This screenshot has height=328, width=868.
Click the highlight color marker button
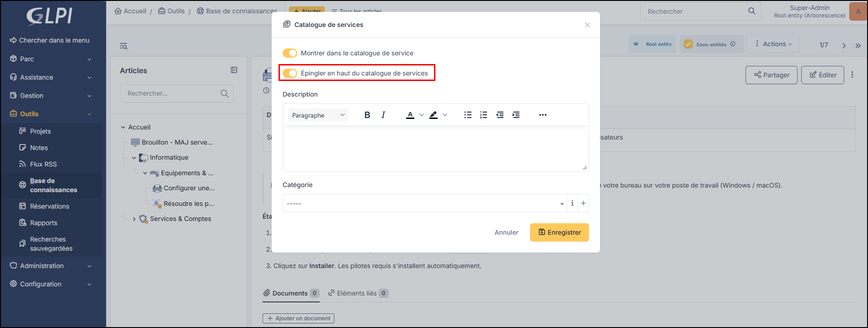tap(434, 115)
